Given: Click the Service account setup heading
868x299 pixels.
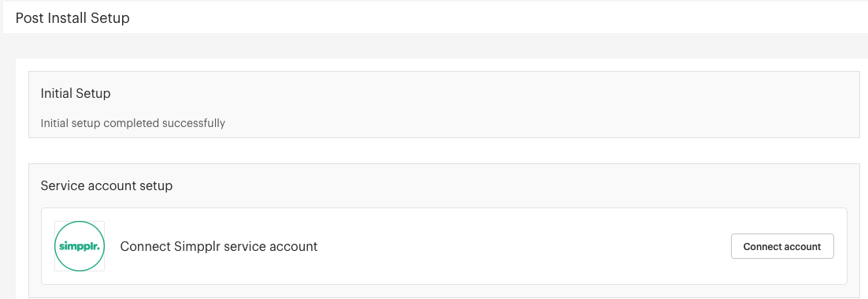Looking at the screenshot, I should point(107,186).
